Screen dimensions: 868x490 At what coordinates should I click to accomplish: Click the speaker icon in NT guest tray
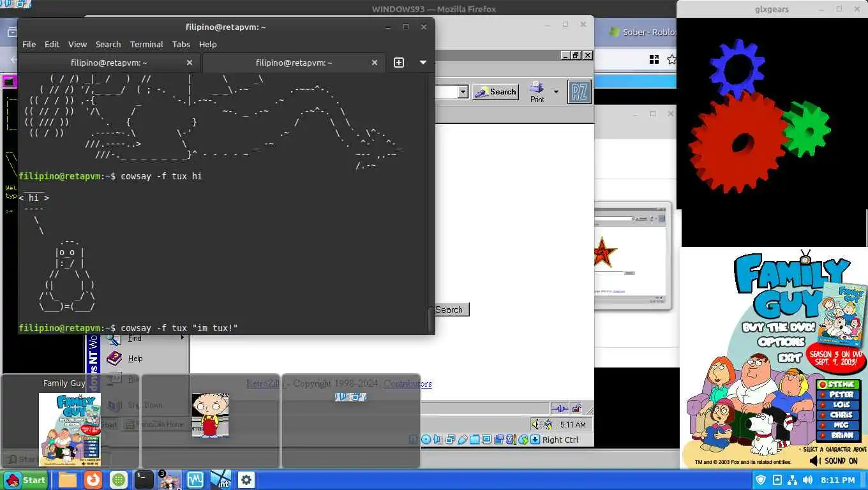coord(535,424)
